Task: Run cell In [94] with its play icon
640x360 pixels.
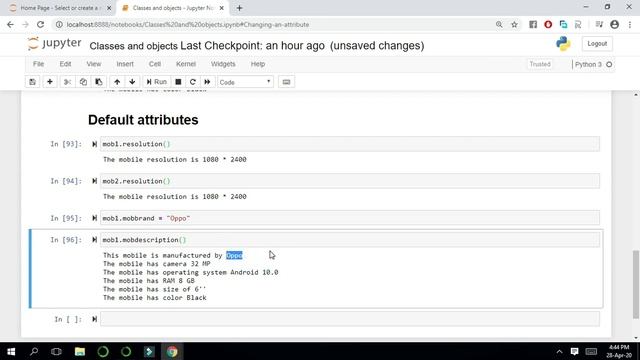Action: pos(94,181)
